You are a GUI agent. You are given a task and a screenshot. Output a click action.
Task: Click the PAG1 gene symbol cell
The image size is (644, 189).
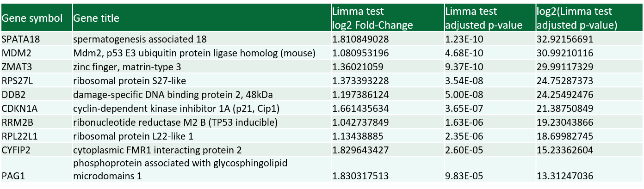coord(14,176)
